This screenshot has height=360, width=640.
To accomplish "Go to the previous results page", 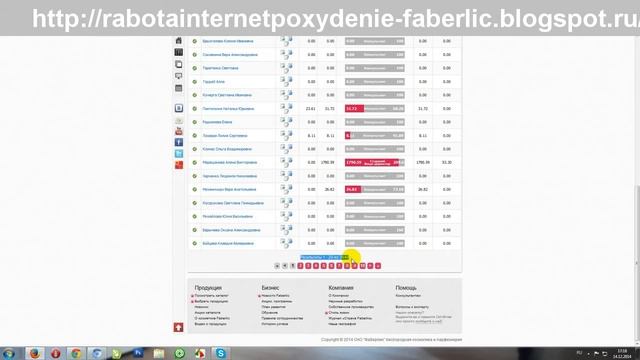I will [285, 266].
